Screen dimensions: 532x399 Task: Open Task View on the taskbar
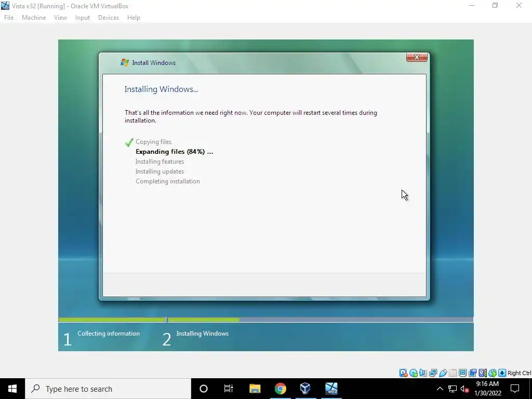229,389
